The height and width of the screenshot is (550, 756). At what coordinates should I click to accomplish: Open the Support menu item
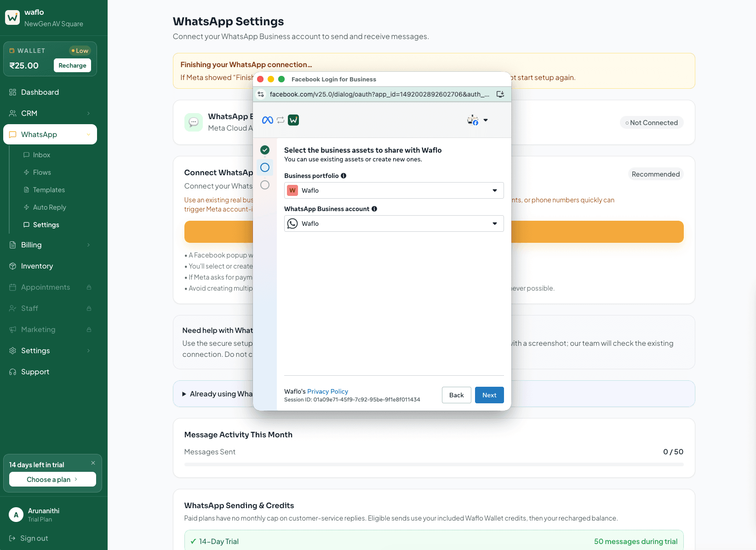(50, 372)
